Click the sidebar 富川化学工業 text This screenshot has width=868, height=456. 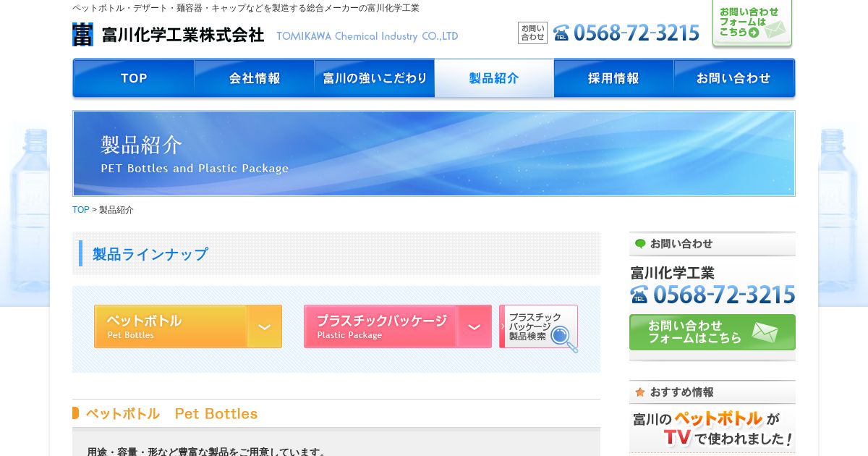tap(673, 273)
